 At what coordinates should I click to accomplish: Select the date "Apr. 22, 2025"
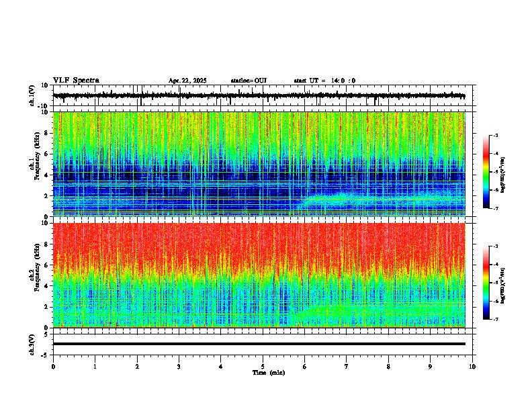(187, 81)
